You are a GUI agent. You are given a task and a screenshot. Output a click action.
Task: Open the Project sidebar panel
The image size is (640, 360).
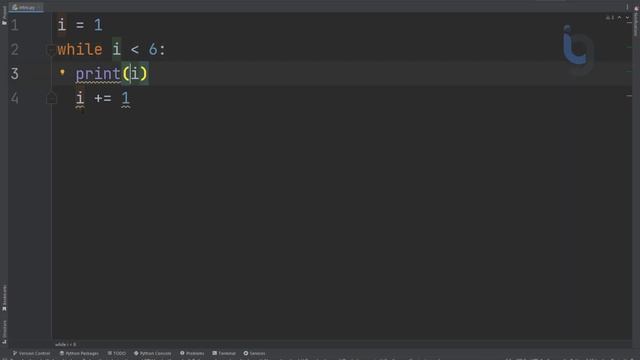4,16
